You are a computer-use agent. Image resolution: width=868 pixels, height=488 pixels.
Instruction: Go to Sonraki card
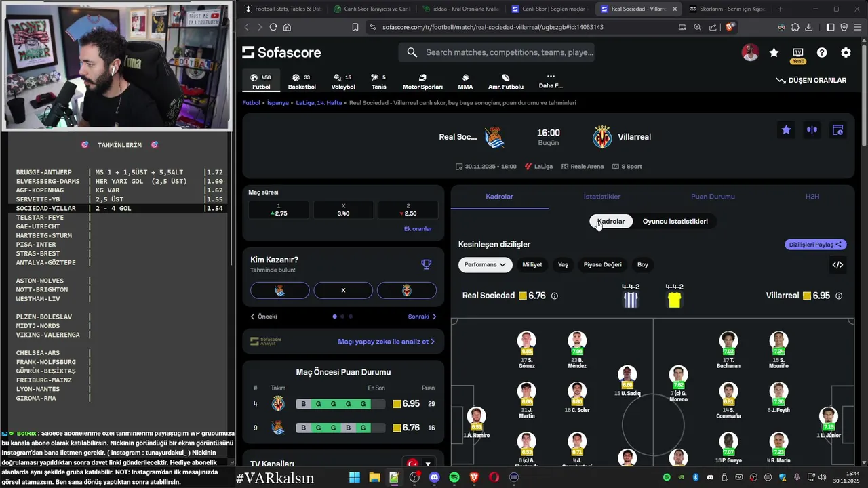click(422, 317)
